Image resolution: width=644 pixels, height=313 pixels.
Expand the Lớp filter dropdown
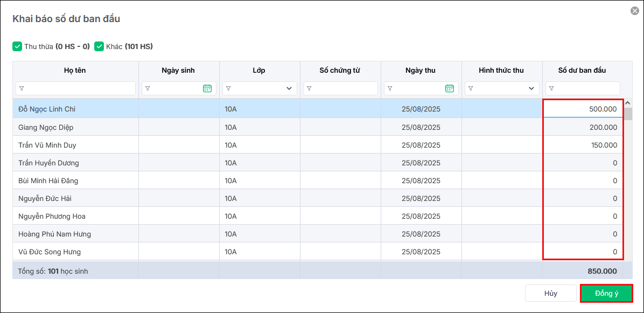[289, 89]
